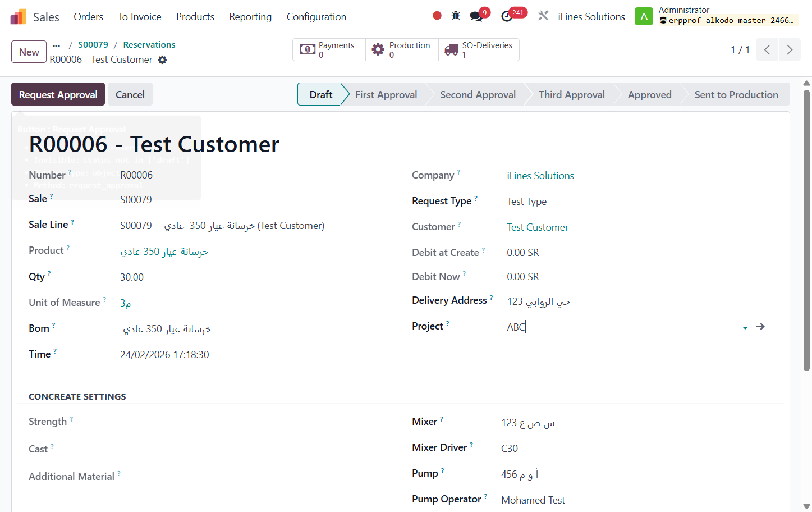Open the Project record with arrow icon
The height and width of the screenshot is (512, 812).
click(x=760, y=327)
